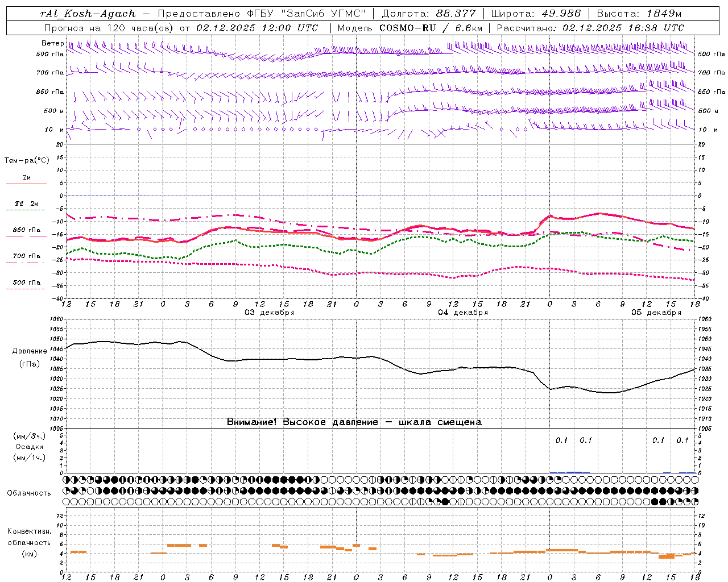Select the date label 04 декабря
Image resolution: width=728 pixels, height=582 pixels.
(463, 313)
